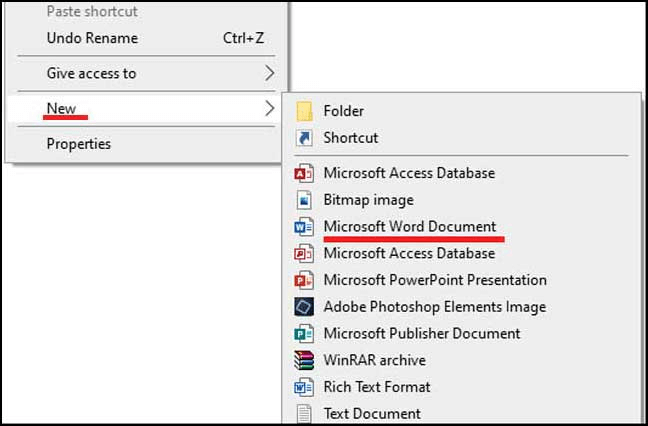Choose the greyed-out Paste shortcut entry

147,12
